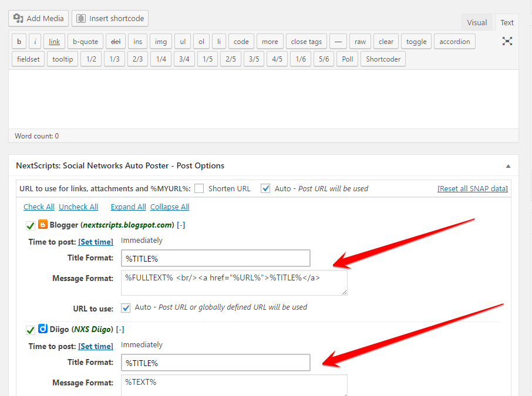The height and width of the screenshot is (396, 532).
Task: Click Reset all SNAP data link
Action: pyautogui.click(x=473, y=188)
